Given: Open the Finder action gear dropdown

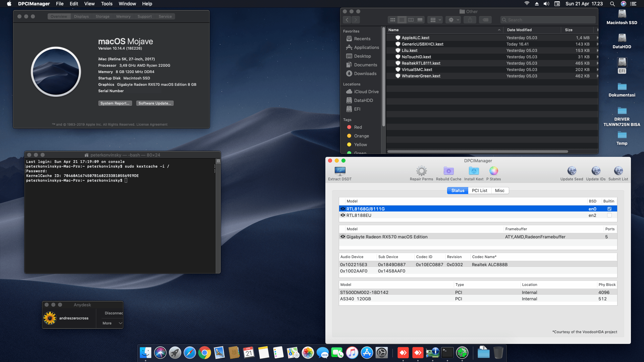Looking at the screenshot, I should click(x=453, y=20).
